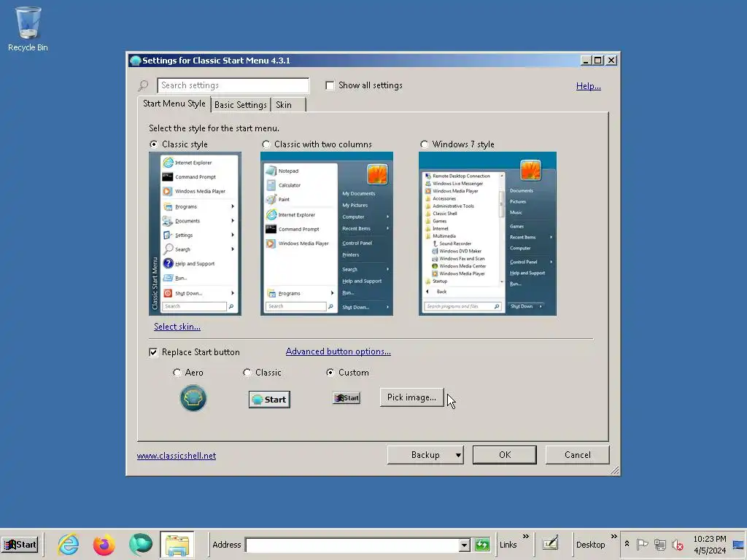Expand the Address bar dropdown
The height and width of the screenshot is (560, 747).
tap(464, 545)
